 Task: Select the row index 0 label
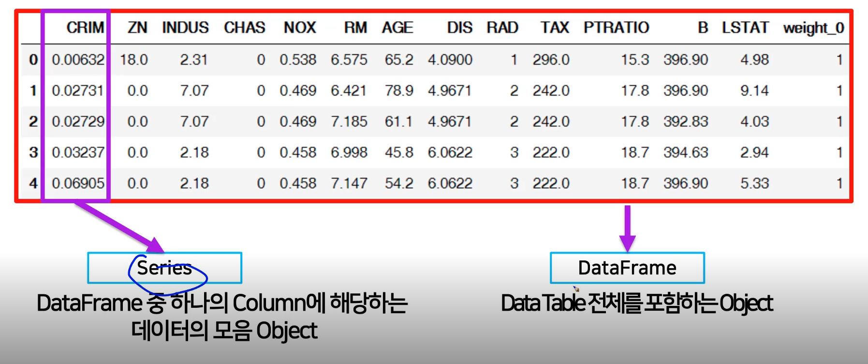33,60
